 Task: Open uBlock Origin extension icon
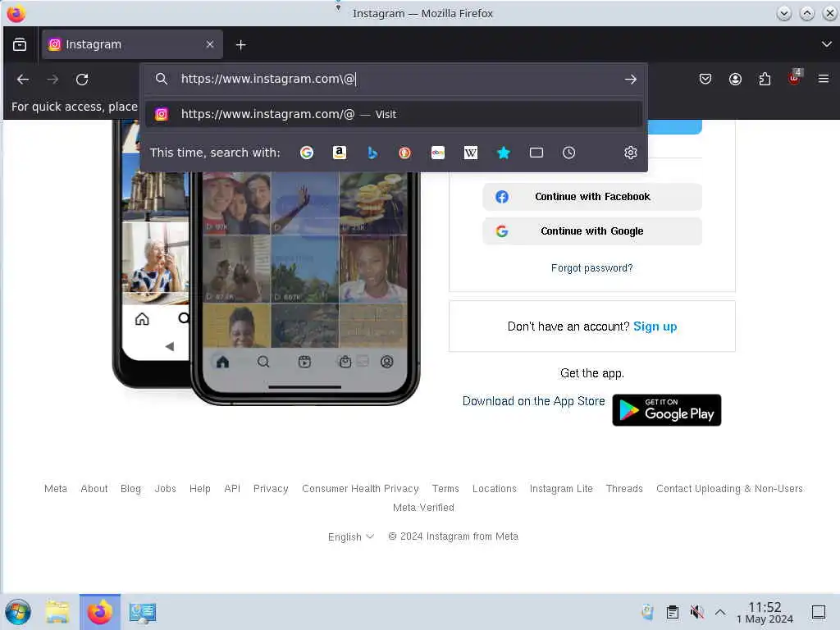tap(794, 78)
